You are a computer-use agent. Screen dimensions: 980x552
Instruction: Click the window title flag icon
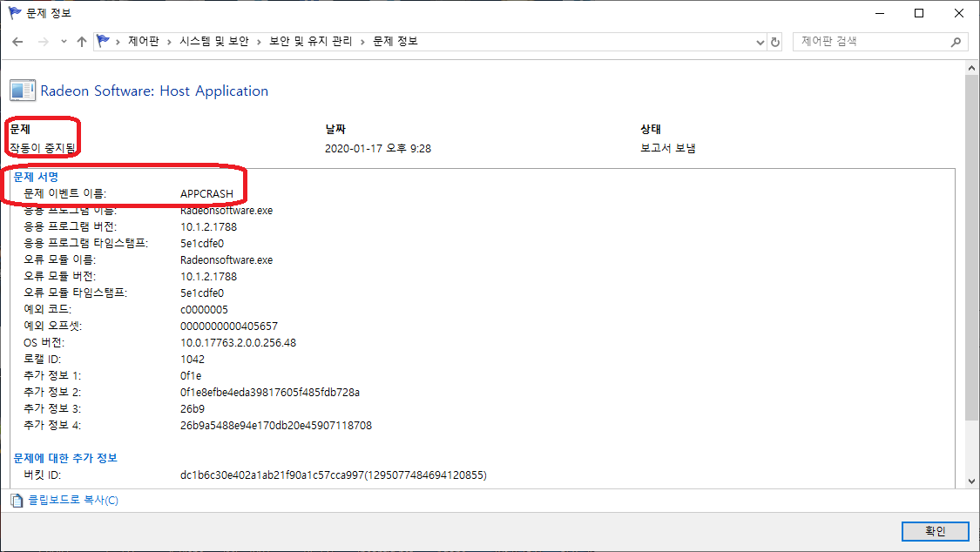[x=15, y=12]
